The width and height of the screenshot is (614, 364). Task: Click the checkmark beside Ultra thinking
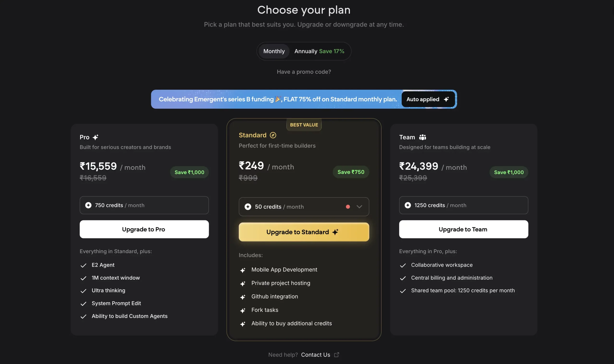(83, 291)
